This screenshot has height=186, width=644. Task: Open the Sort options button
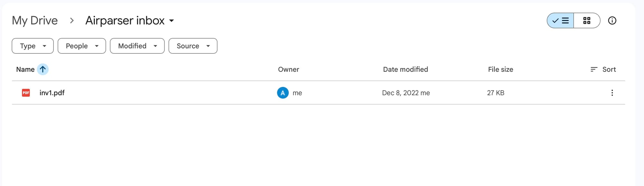(603, 70)
